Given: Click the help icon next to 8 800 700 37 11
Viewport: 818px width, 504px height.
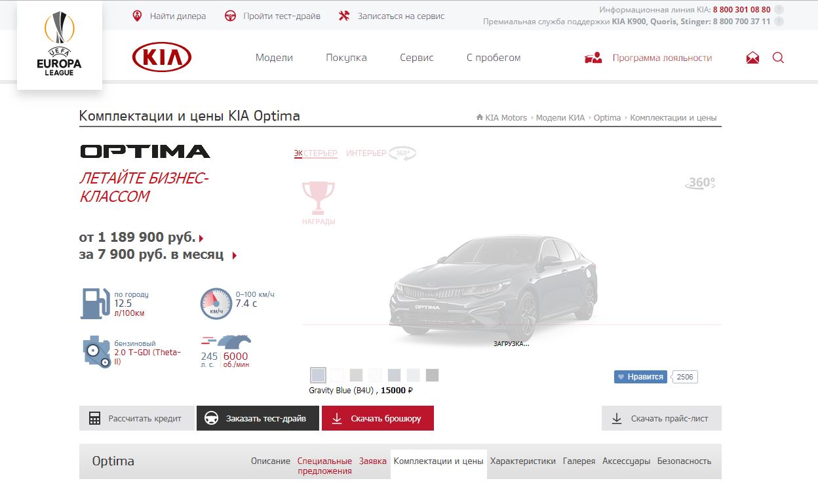Looking at the screenshot, I should click(778, 22).
